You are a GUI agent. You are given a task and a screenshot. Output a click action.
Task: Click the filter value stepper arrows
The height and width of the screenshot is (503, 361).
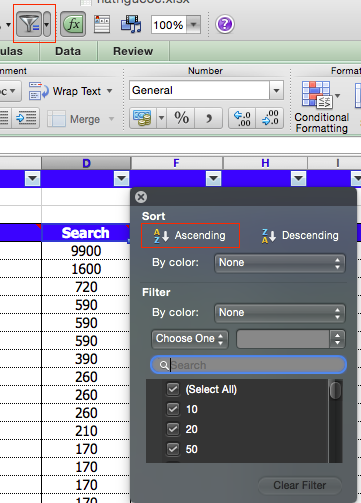coord(337,339)
